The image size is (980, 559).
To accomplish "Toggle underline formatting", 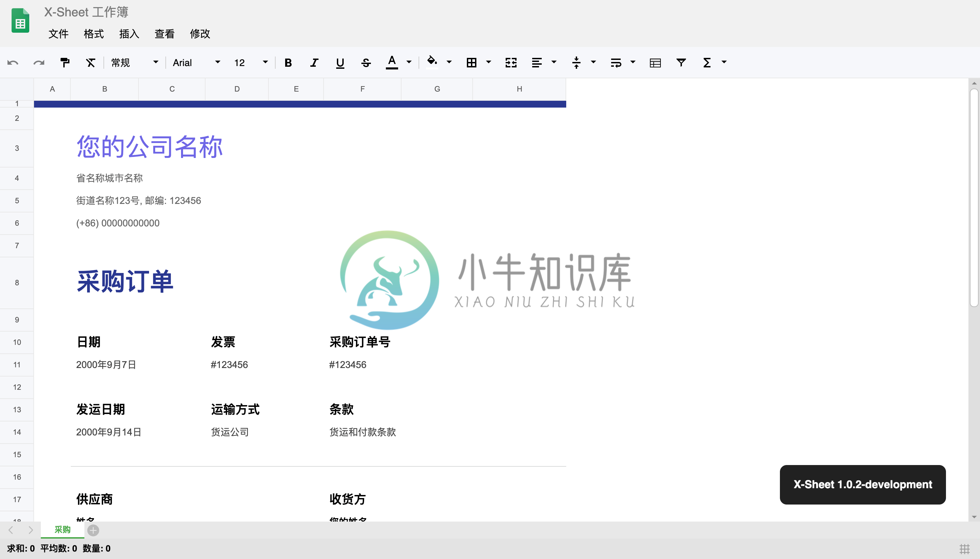I will point(340,63).
